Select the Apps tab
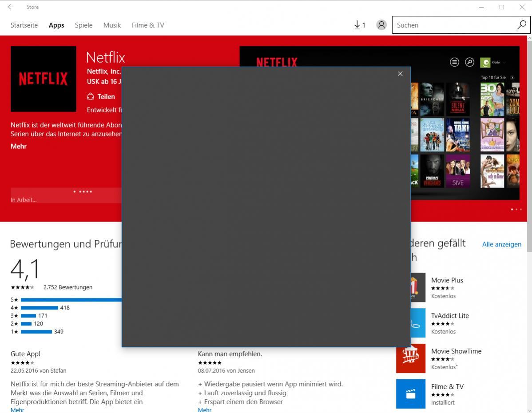This screenshot has width=532, height=413. [56, 25]
